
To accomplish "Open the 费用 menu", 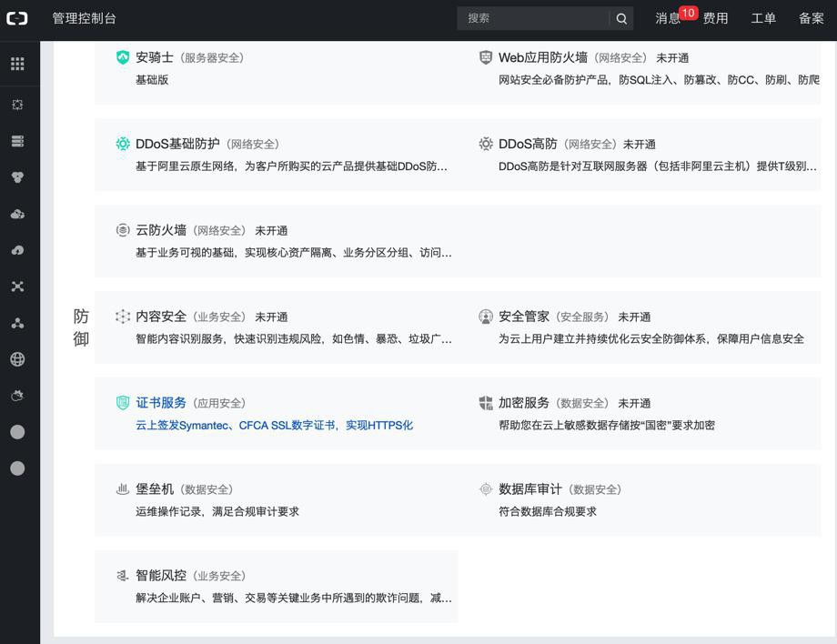I will click(x=715, y=19).
